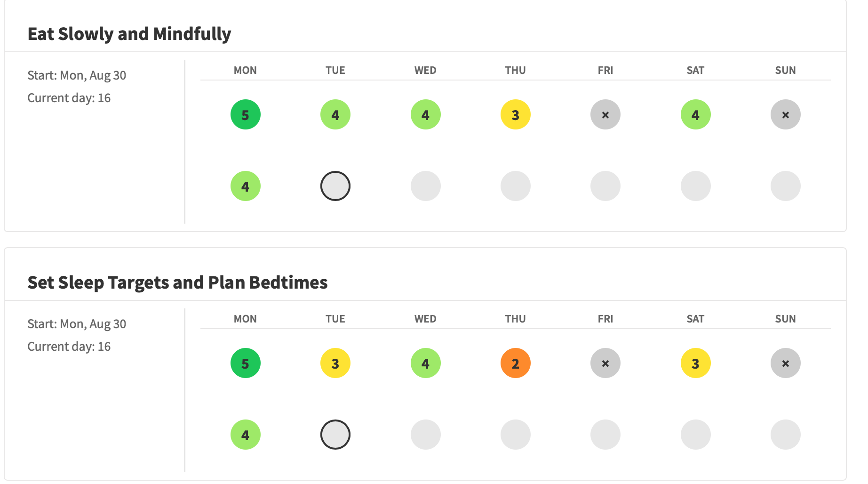Click the Eat Slowly and Mindfully heading

click(x=129, y=34)
